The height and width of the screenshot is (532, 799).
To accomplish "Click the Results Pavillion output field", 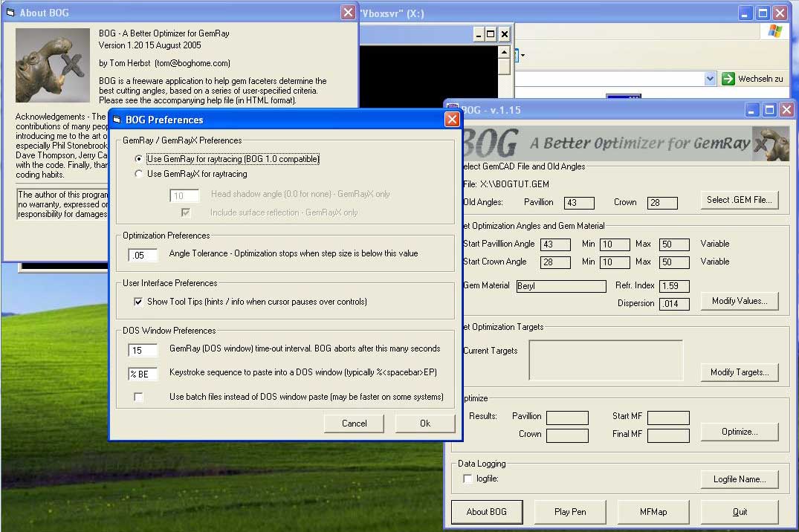I will click(567, 418).
